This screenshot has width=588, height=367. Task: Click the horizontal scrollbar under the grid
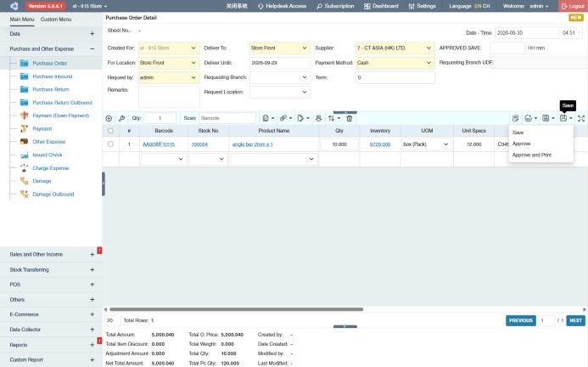(236, 309)
